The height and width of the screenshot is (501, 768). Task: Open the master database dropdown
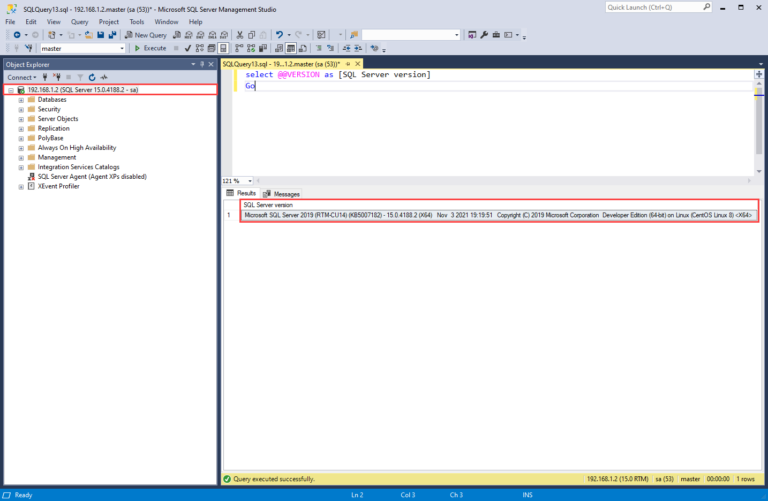coord(122,48)
